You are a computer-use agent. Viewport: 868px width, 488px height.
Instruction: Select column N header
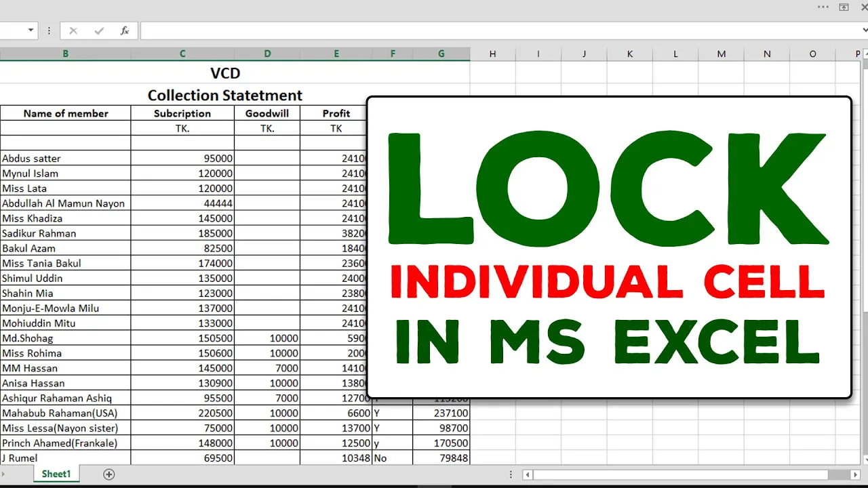[767, 54]
